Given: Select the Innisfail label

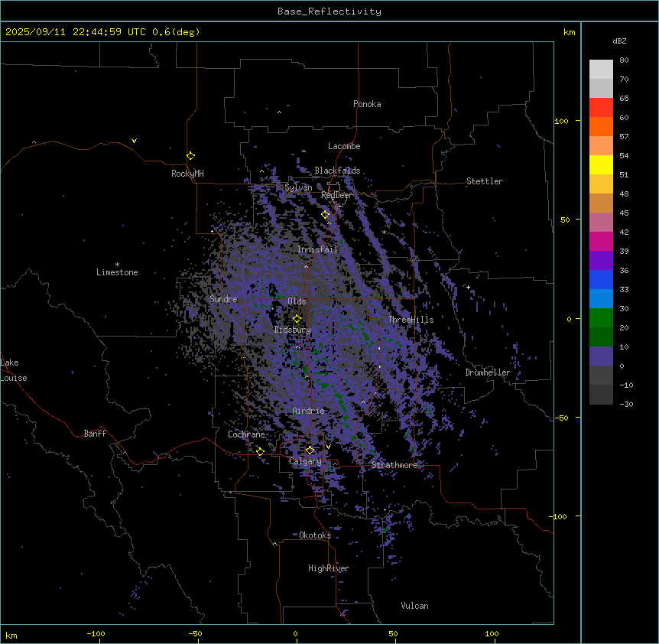Looking at the screenshot, I should (x=318, y=249).
